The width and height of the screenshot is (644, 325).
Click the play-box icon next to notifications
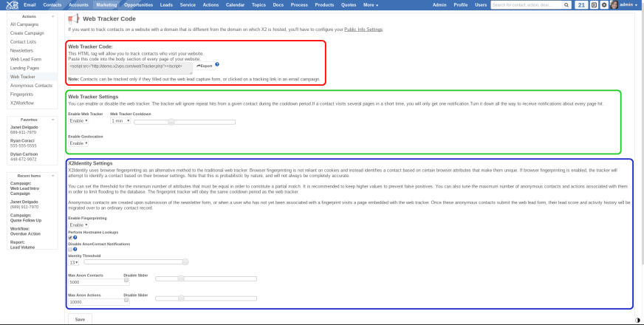[594, 5]
